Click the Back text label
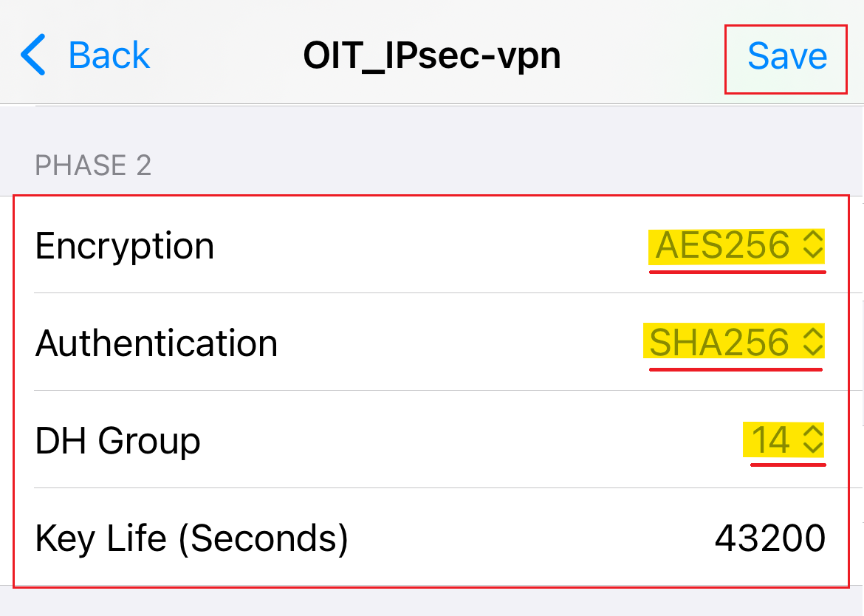The width and height of the screenshot is (864, 616). [109, 55]
